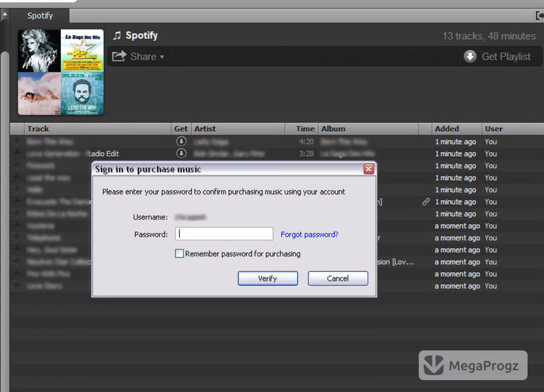Click the download icon for the 4:20 track

(x=181, y=141)
